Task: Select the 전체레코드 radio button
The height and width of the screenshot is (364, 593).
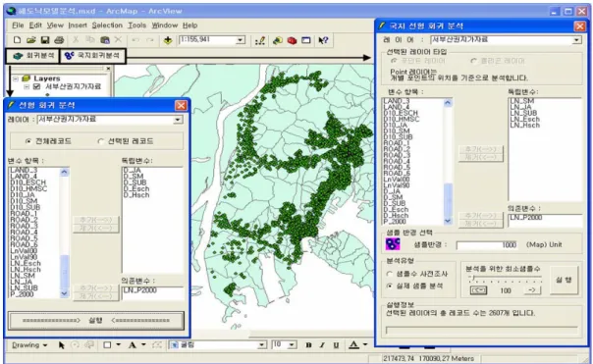Action: tap(28, 141)
